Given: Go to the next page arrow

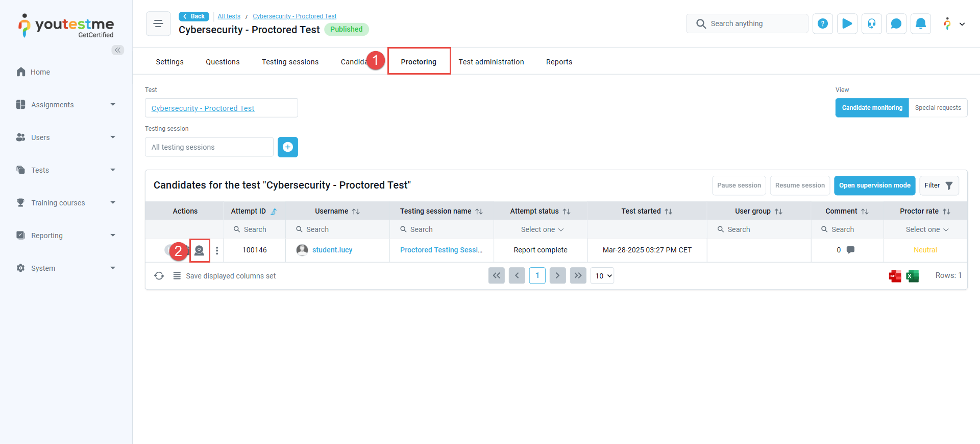Looking at the screenshot, I should (x=557, y=276).
